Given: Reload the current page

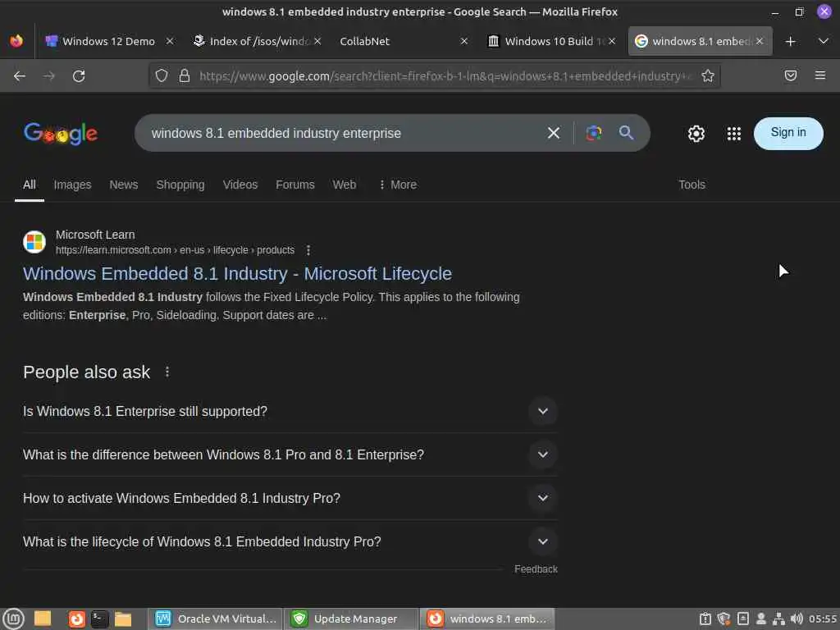Looking at the screenshot, I should [79, 76].
